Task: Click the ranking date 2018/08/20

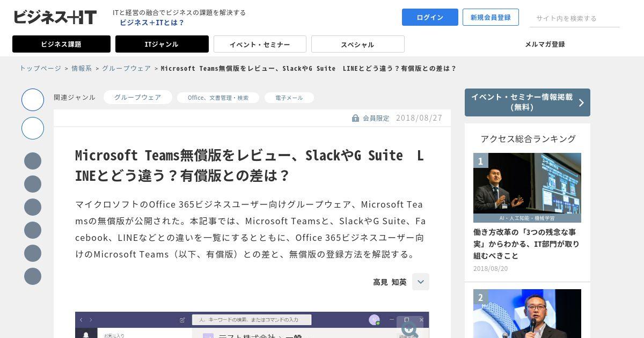Action: (x=491, y=268)
